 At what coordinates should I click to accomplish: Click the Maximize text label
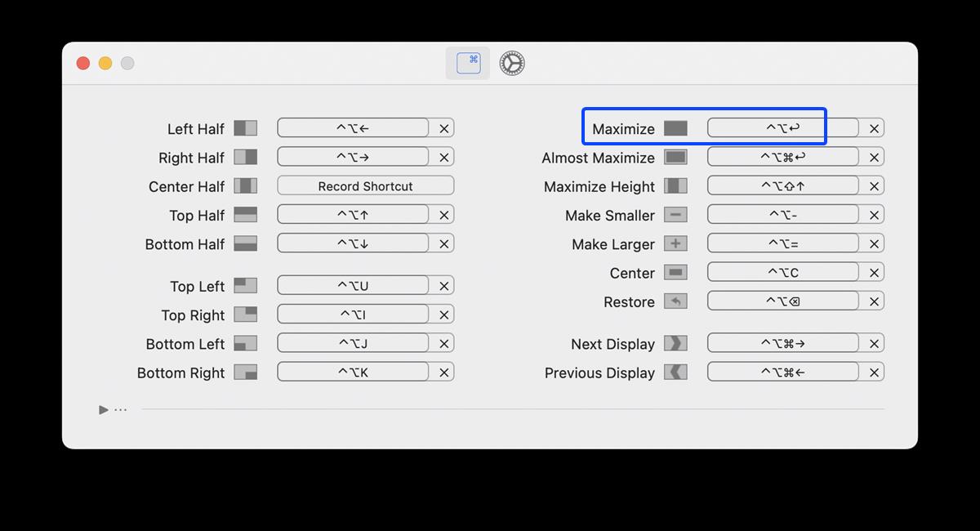(623, 128)
